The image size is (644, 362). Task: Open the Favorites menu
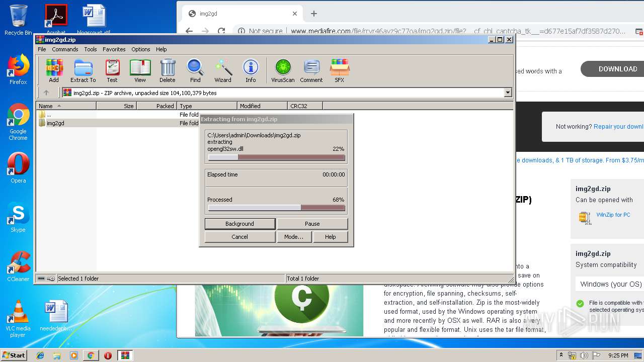[114, 49]
